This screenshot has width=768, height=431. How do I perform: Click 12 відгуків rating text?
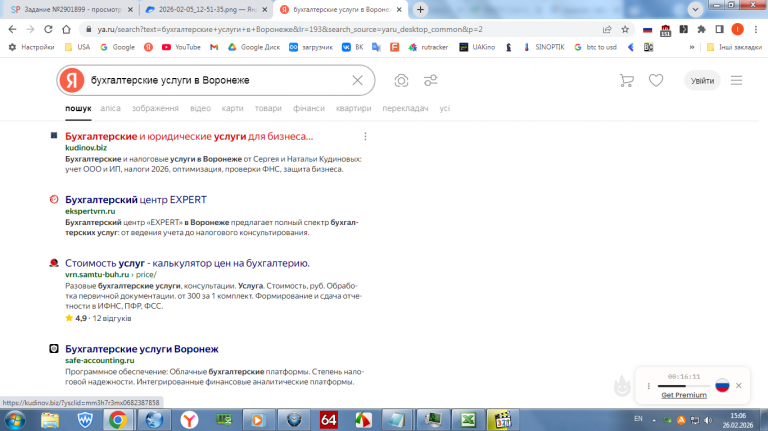point(112,318)
